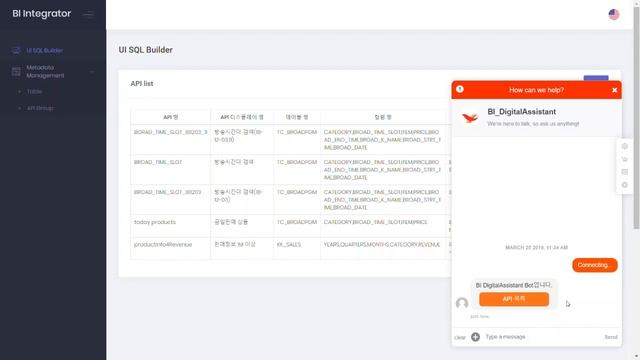Click the UI SQL Builder sidebar icon

pyautogui.click(x=16, y=51)
